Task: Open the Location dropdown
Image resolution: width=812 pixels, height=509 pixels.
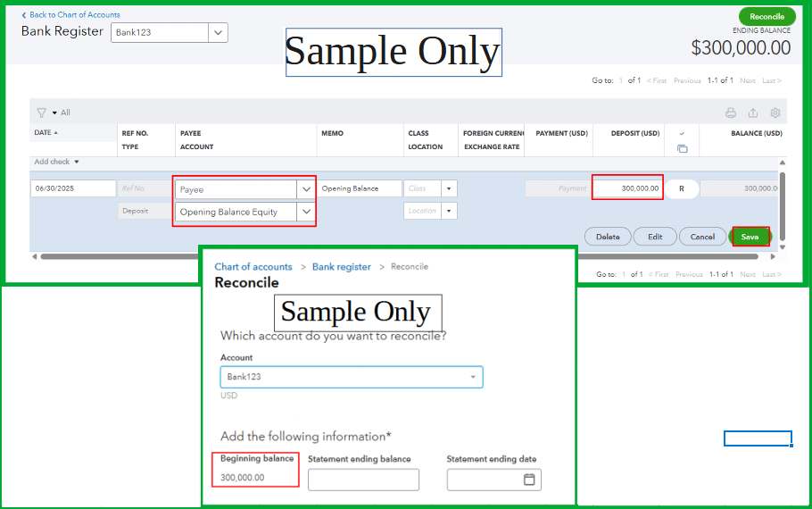Action: coord(449,211)
